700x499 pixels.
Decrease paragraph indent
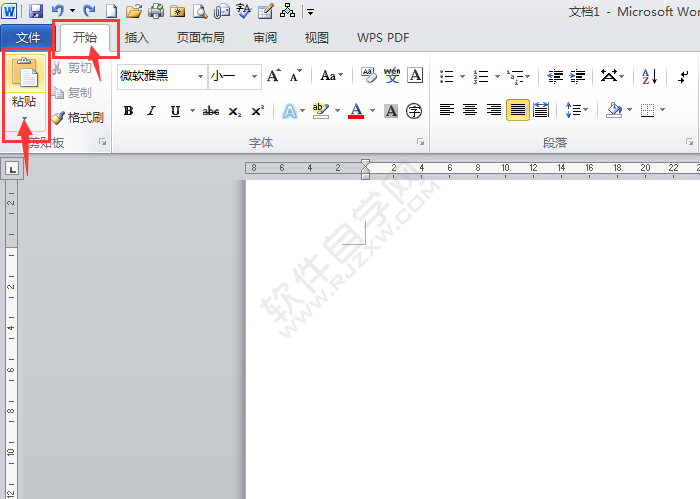(555, 76)
